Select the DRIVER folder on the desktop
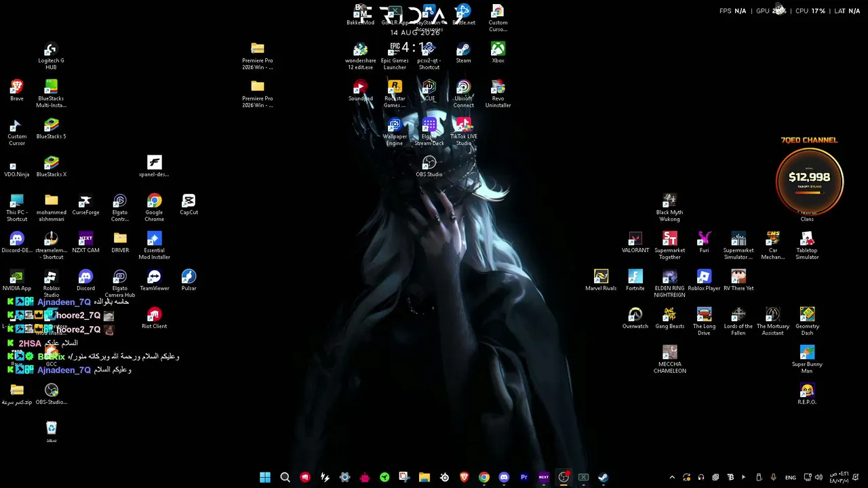The height and width of the screenshot is (488, 868). click(120, 243)
